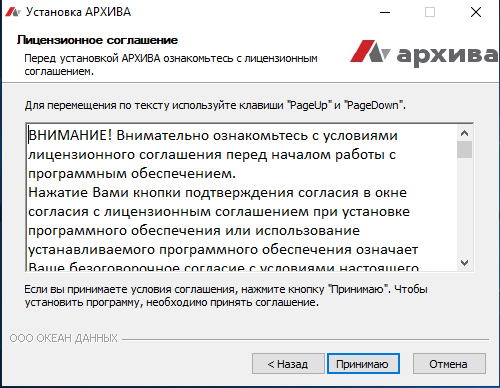Click inside the license agreement text box
Viewport: 500px width, 388px height.
click(242, 198)
